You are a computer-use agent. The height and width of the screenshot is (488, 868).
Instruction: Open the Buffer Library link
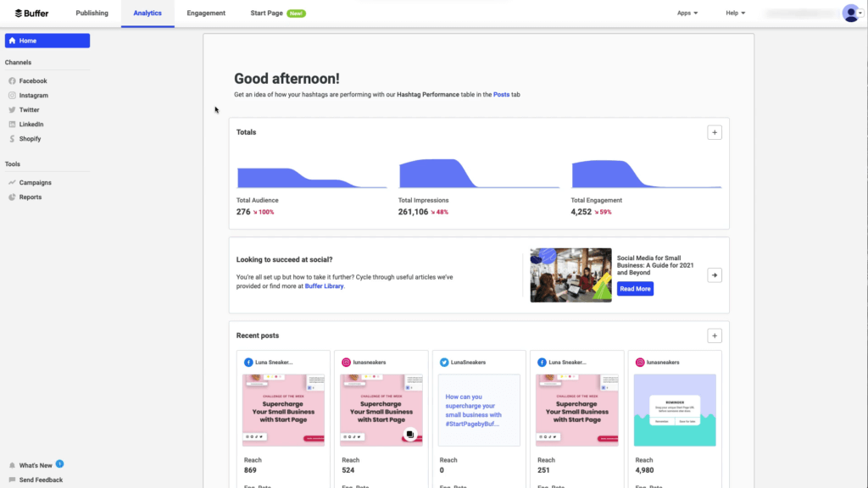[324, 286]
